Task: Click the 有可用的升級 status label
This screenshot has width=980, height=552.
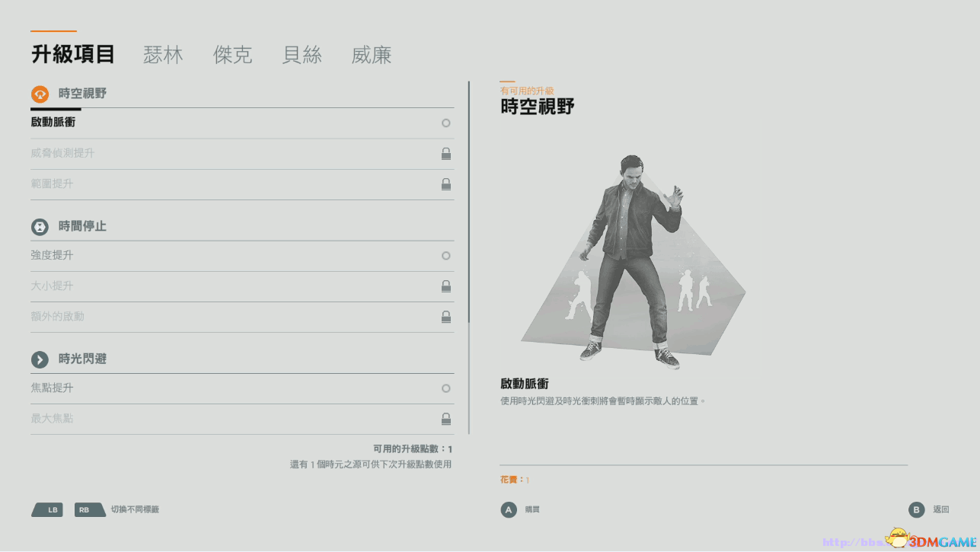Action: click(x=527, y=91)
